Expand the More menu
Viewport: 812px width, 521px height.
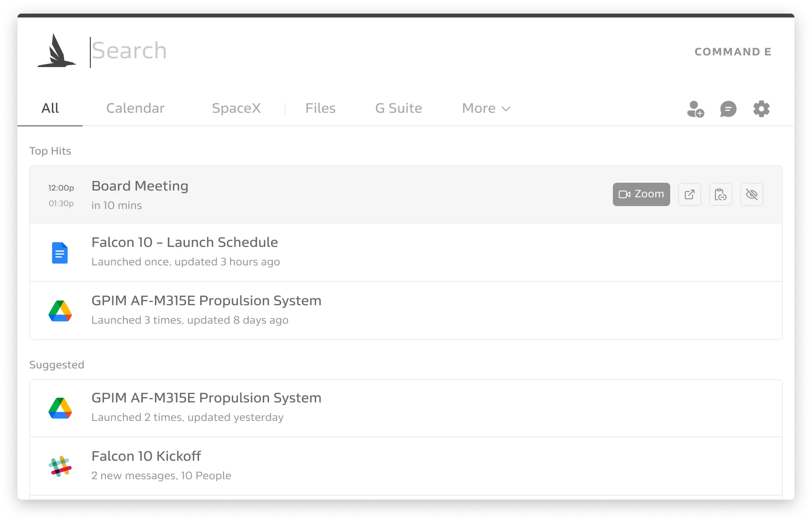pyautogui.click(x=486, y=108)
